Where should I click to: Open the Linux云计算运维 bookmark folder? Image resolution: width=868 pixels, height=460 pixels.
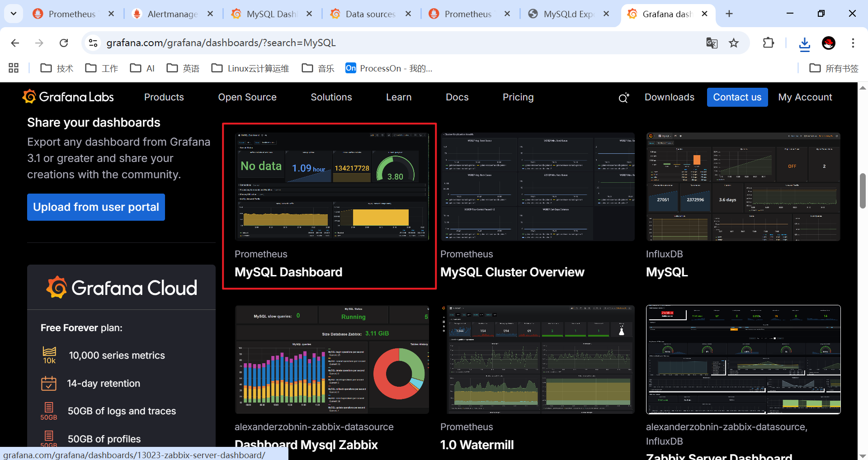click(250, 68)
